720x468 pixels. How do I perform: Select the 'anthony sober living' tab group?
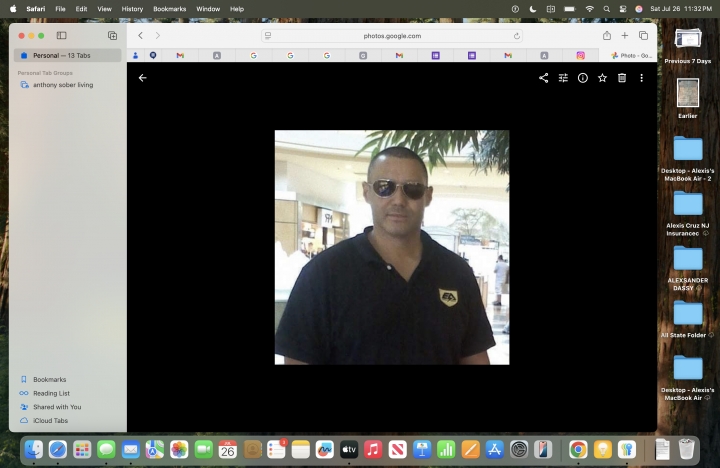62,85
